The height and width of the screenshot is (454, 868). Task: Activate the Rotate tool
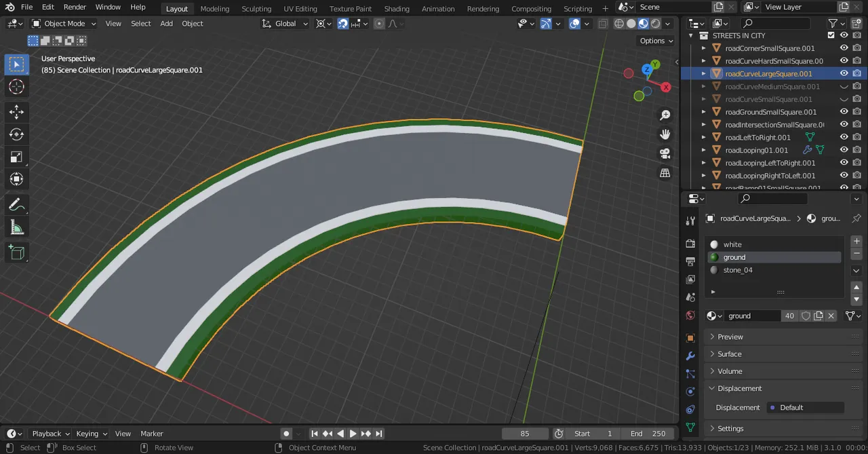pos(17,134)
